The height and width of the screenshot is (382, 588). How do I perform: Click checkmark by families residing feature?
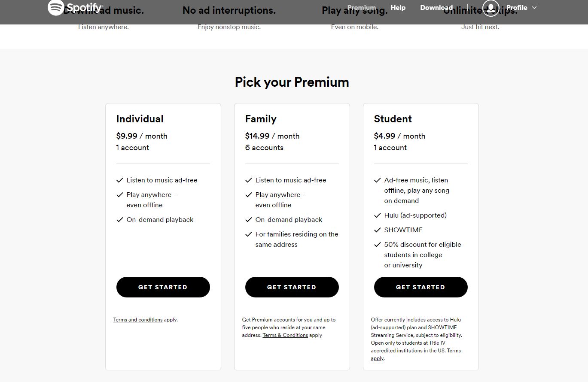249,234
